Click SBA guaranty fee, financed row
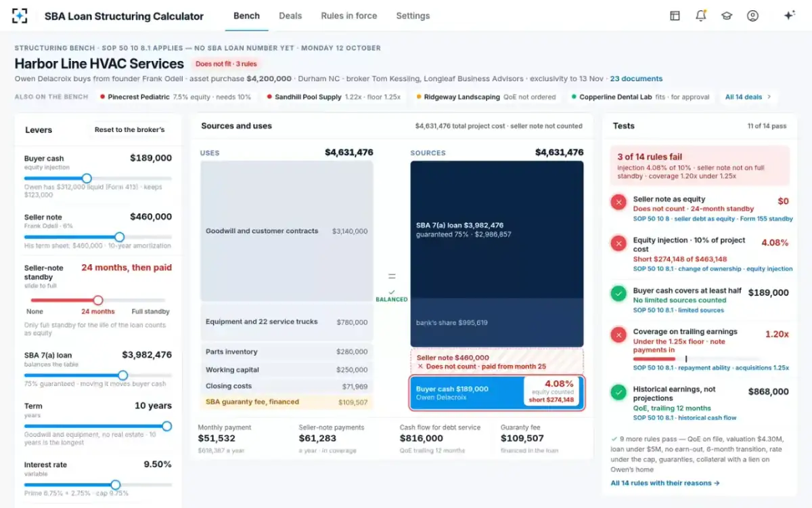Viewport: 812px width, 508px height. point(287,402)
